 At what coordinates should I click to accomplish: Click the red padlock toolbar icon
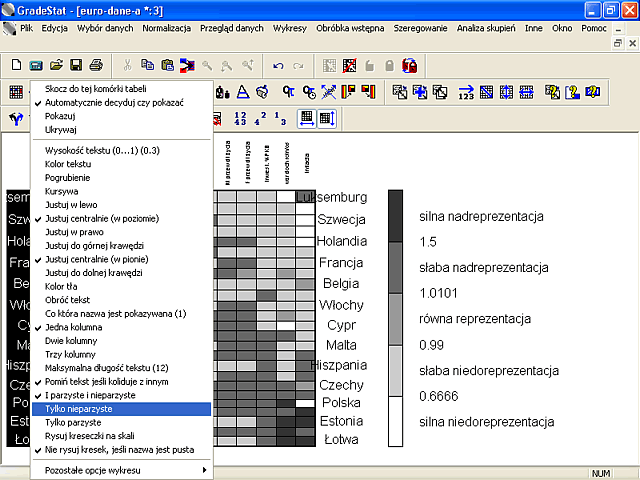409,66
